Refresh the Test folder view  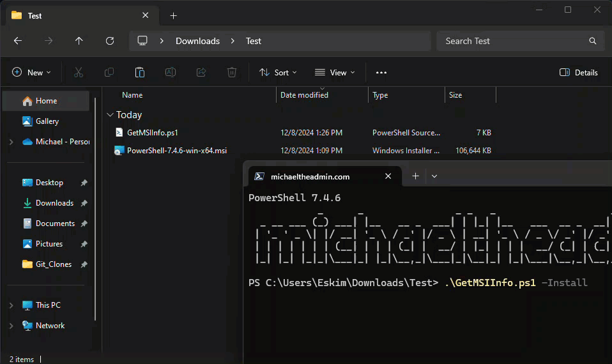tap(110, 41)
